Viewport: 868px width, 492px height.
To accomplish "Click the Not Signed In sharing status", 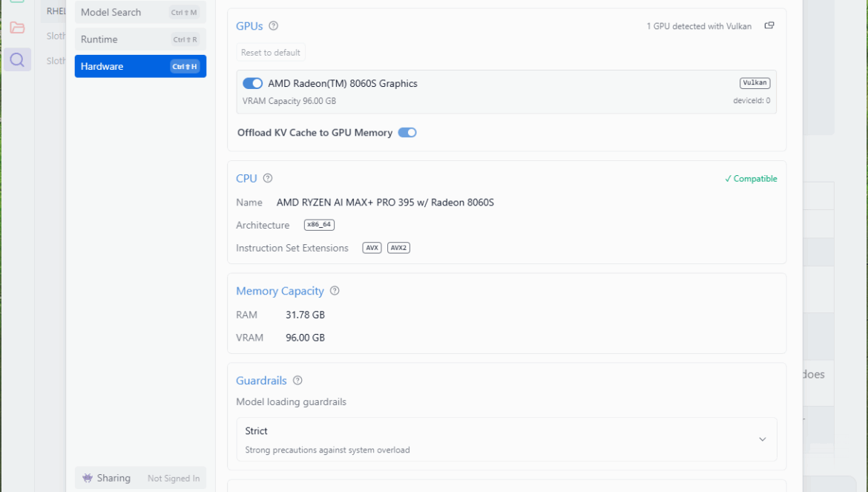I will pyautogui.click(x=173, y=479).
